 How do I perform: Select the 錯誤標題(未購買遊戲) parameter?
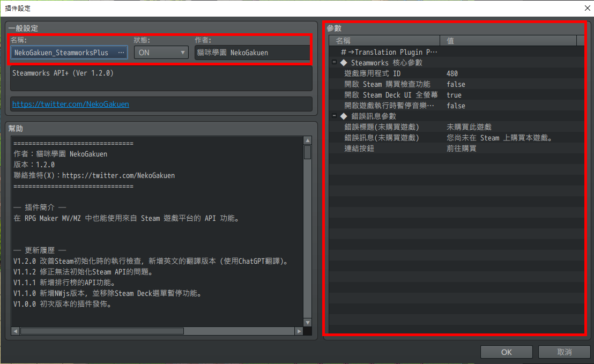point(456,127)
